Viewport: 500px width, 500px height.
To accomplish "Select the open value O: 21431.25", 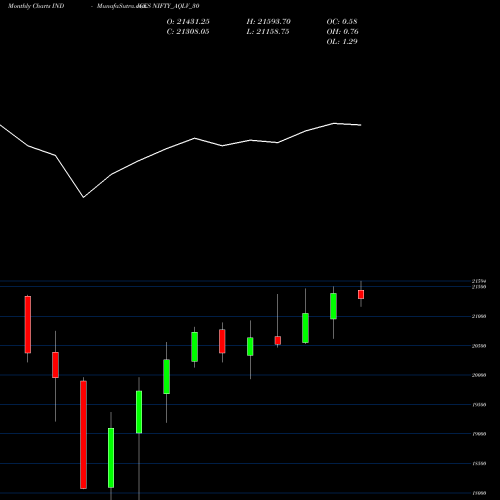I will 188,22.
